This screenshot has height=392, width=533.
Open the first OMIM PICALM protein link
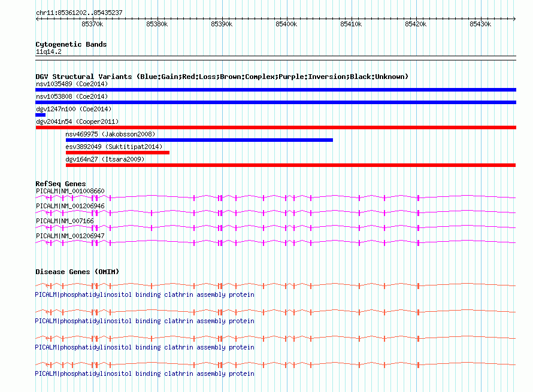click(x=144, y=295)
